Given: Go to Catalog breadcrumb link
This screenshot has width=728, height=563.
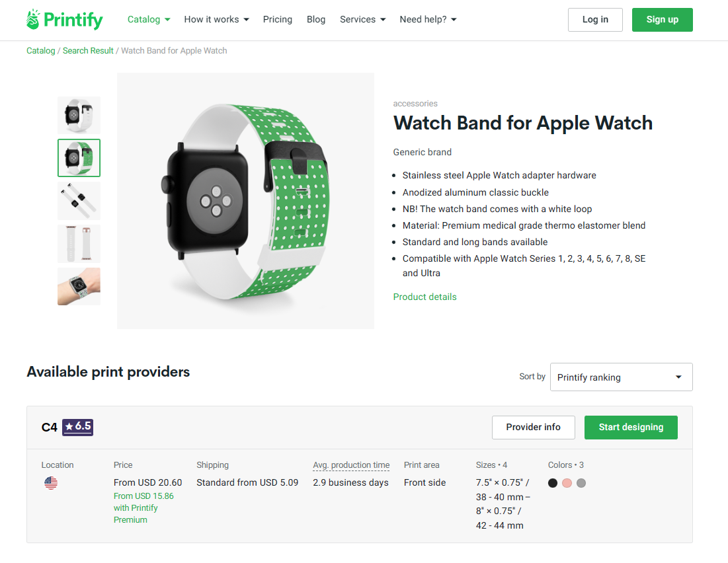Looking at the screenshot, I should pyautogui.click(x=41, y=51).
